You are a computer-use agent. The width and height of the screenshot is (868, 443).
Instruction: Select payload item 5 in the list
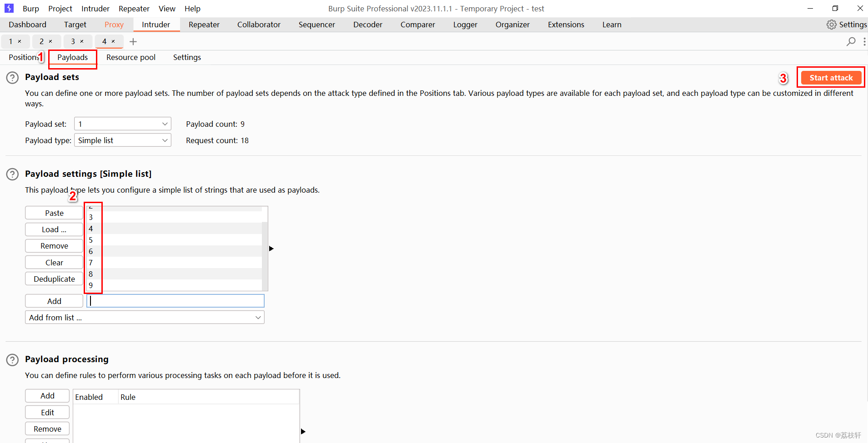coord(174,240)
